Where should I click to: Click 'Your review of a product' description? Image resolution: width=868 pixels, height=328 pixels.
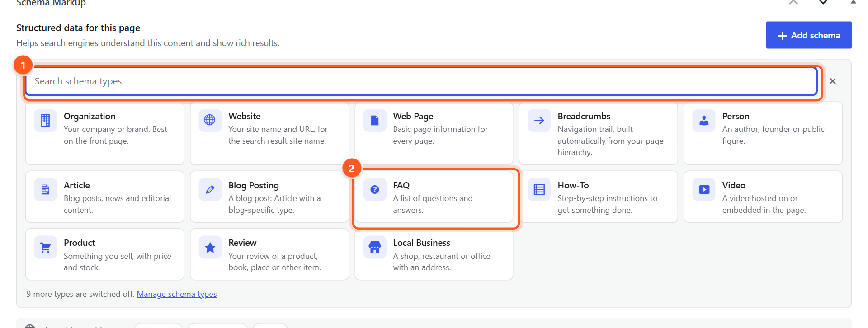coord(274,262)
